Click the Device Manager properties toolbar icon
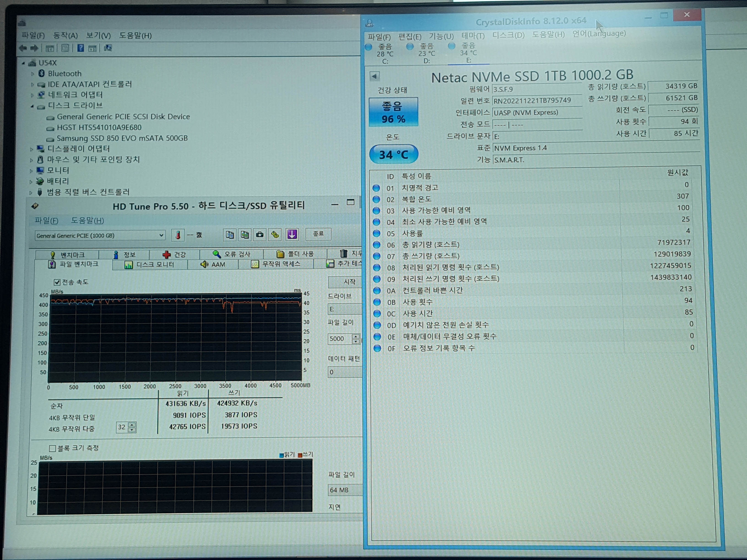Image resolution: width=747 pixels, height=560 pixels. click(x=65, y=48)
